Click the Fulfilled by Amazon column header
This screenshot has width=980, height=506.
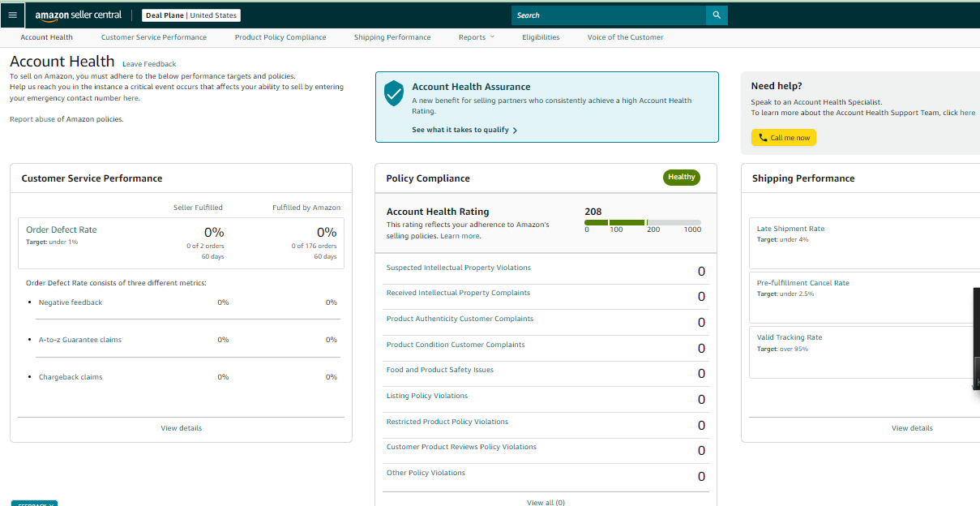click(306, 208)
